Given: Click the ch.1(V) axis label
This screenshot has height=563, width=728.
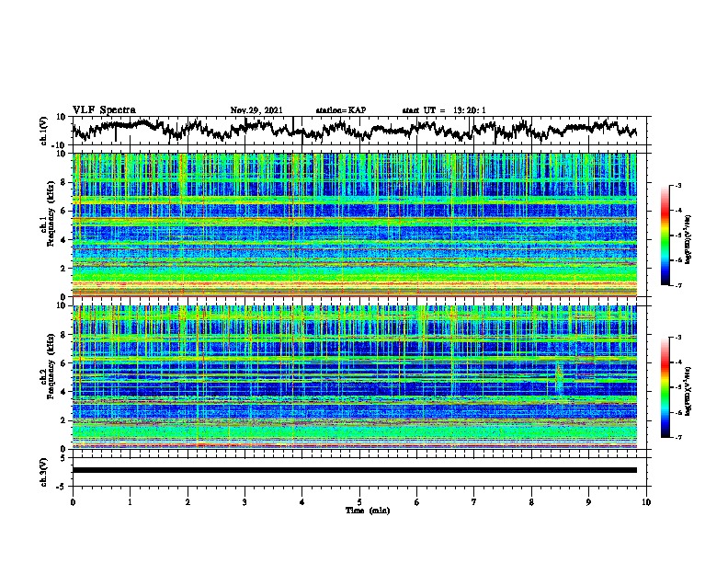Looking at the screenshot, I should [x=44, y=131].
